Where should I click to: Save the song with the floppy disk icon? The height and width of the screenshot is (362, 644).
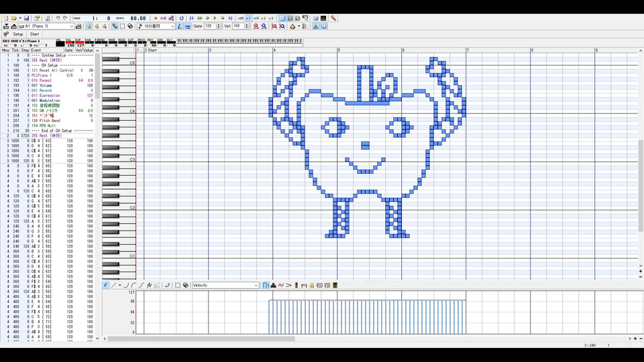(x=26, y=18)
